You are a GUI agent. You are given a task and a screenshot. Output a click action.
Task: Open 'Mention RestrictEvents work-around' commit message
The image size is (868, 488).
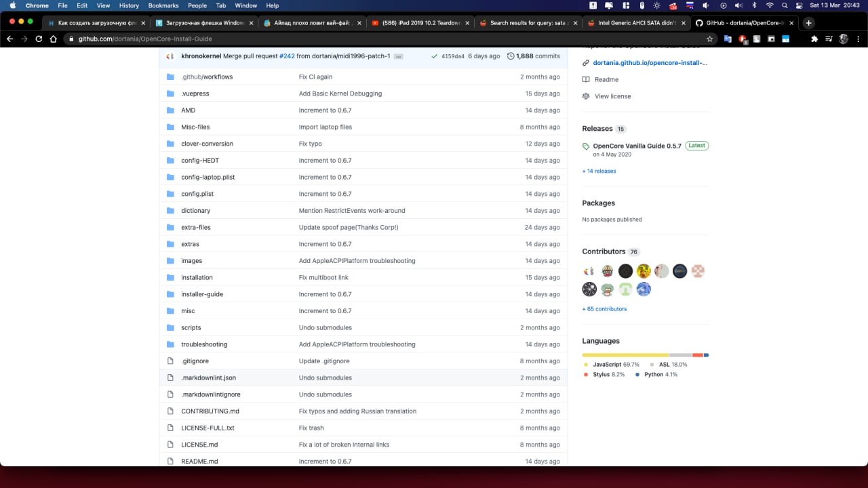click(x=352, y=210)
